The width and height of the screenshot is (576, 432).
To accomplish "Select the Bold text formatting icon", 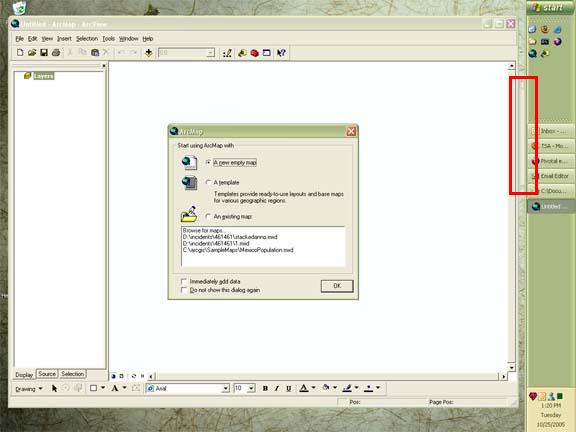I will click(x=265, y=388).
